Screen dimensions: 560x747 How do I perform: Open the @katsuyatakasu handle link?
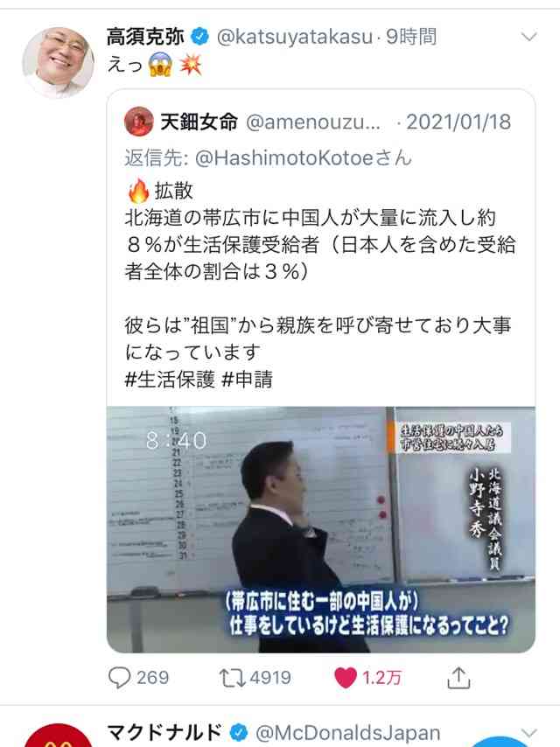click(294, 37)
